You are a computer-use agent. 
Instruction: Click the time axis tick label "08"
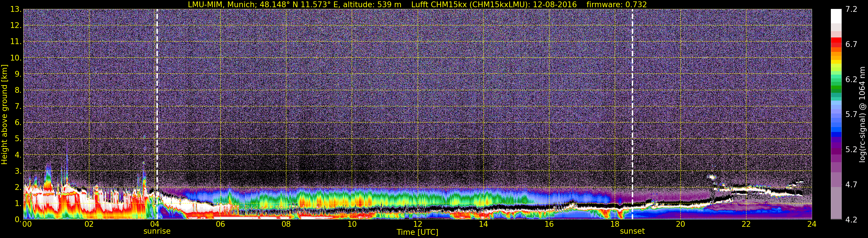[x=286, y=224]
